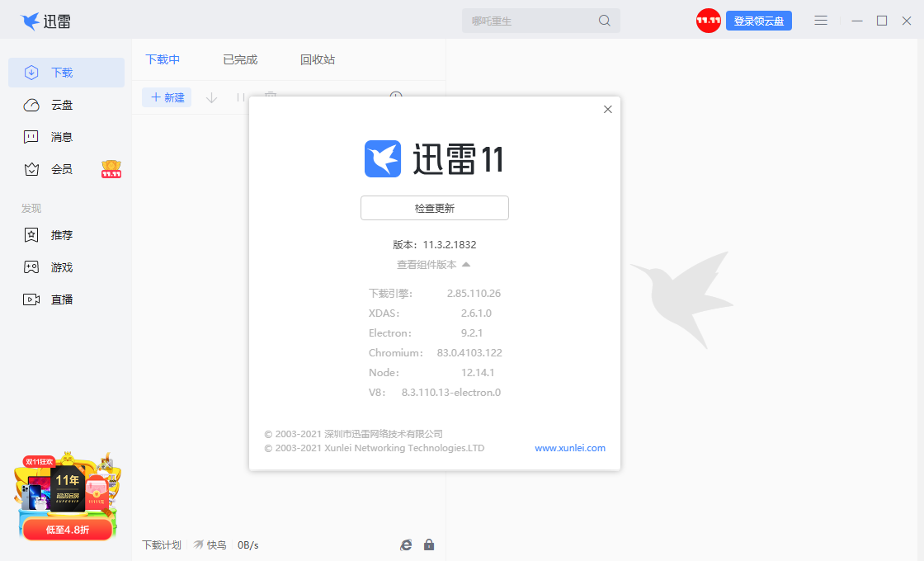Switch to the 已完成 tab
924x561 pixels.
coord(240,59)
